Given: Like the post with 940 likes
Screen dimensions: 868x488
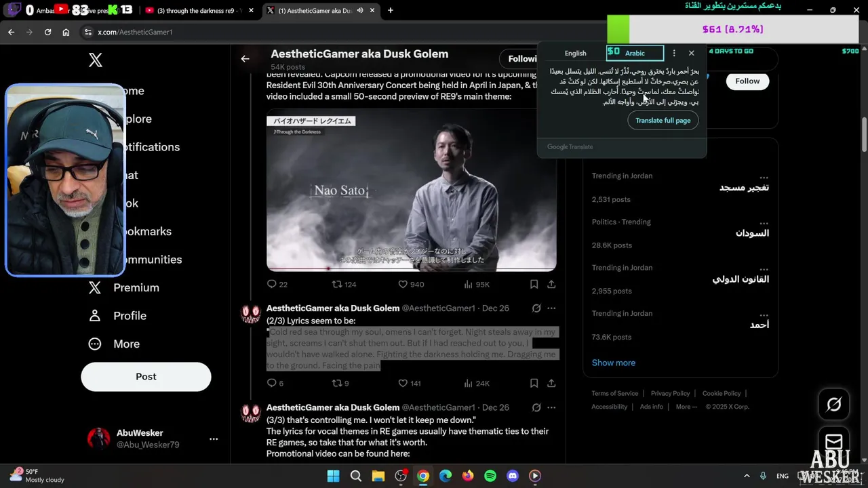Looking at the screenshot, I should [411, 284].
